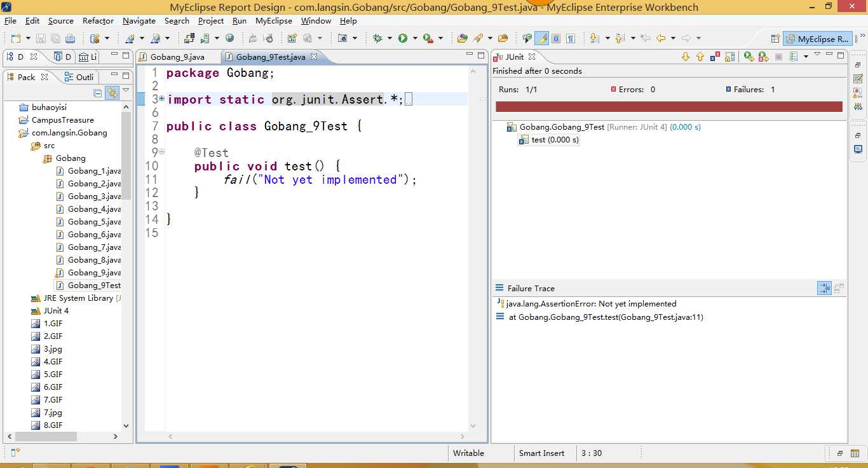Expand the folded import statement on line 3
Screen dimensions: 868x468
tap(161, 99)
